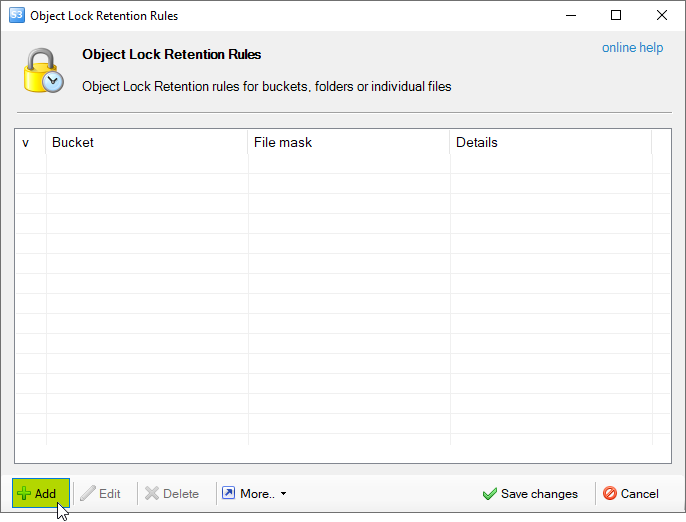Click the v column header
The width and height of the screenshot is (686, 522).
[x=31, y=142]
